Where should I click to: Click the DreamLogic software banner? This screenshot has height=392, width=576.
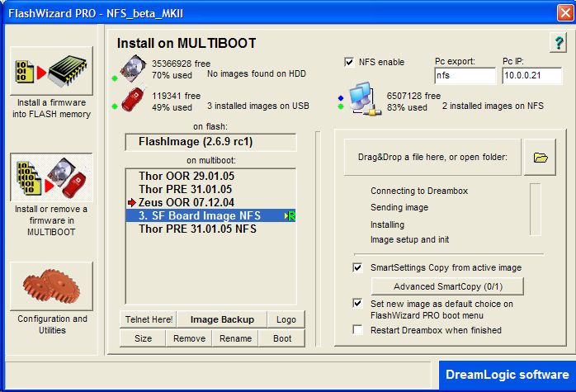pos(508,375)
